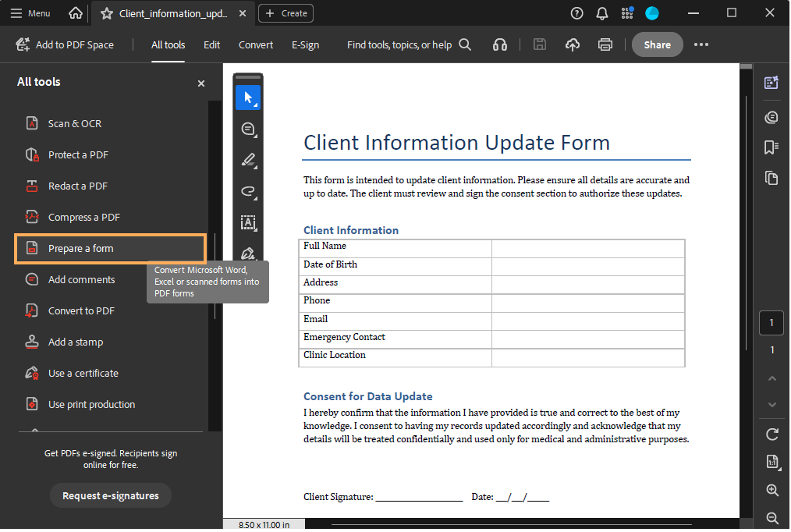Click Request e-signatures button

click(x=111, y=496)
